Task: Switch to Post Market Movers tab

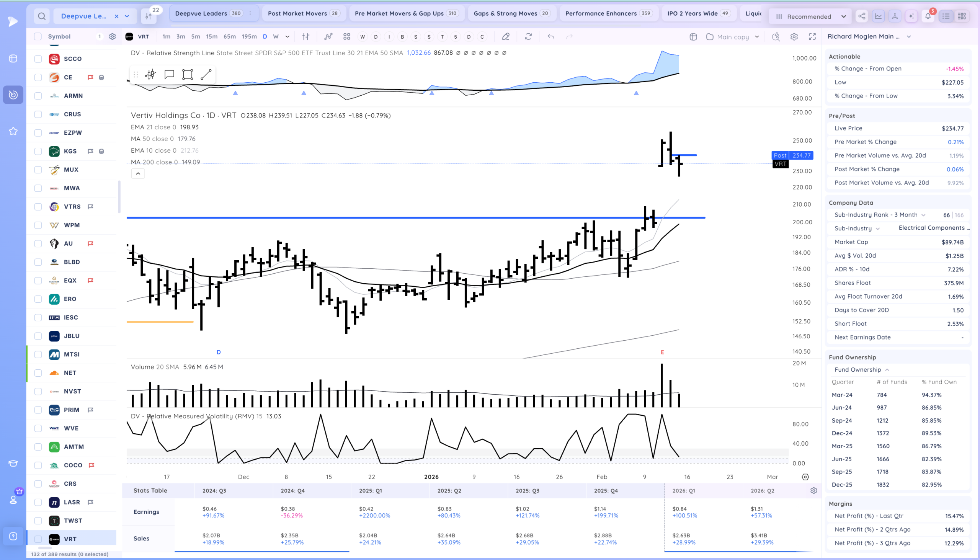Action: tap(304, 13)
